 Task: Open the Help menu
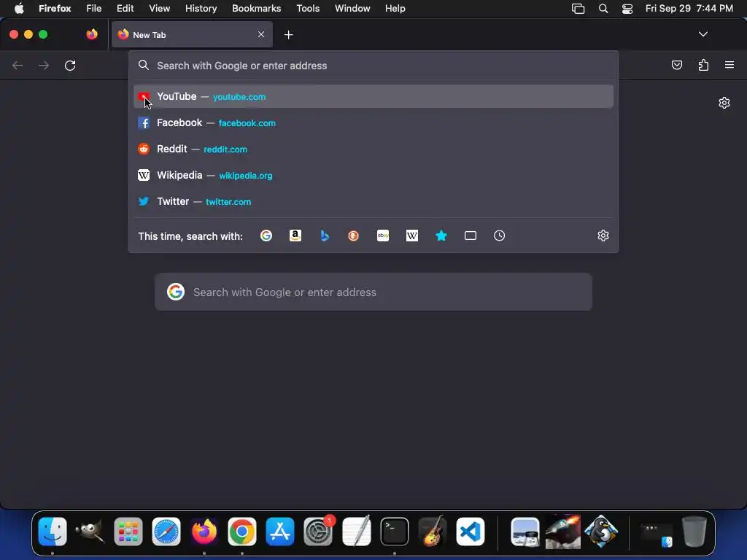coord(395,9)
